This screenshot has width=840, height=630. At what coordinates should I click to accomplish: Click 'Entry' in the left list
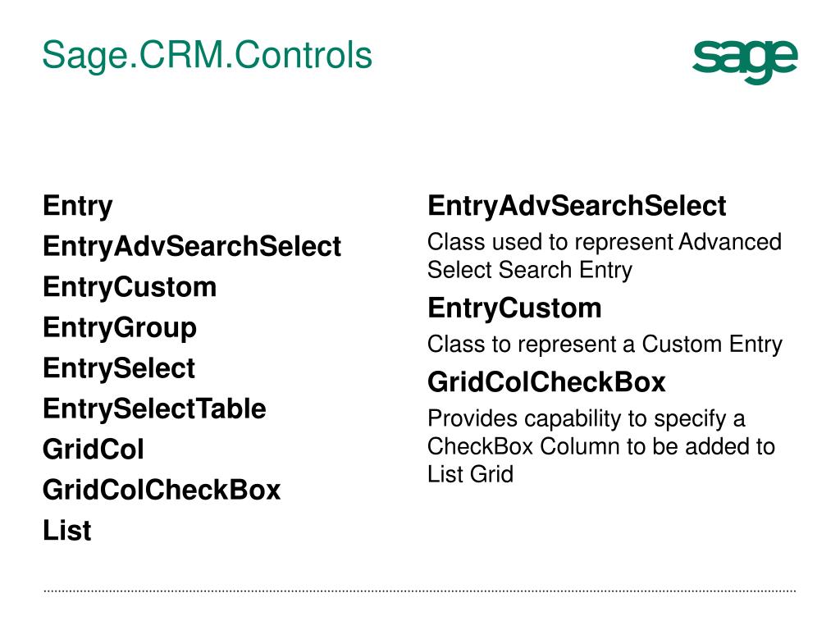pyautogui.click(x=78, y=207)
